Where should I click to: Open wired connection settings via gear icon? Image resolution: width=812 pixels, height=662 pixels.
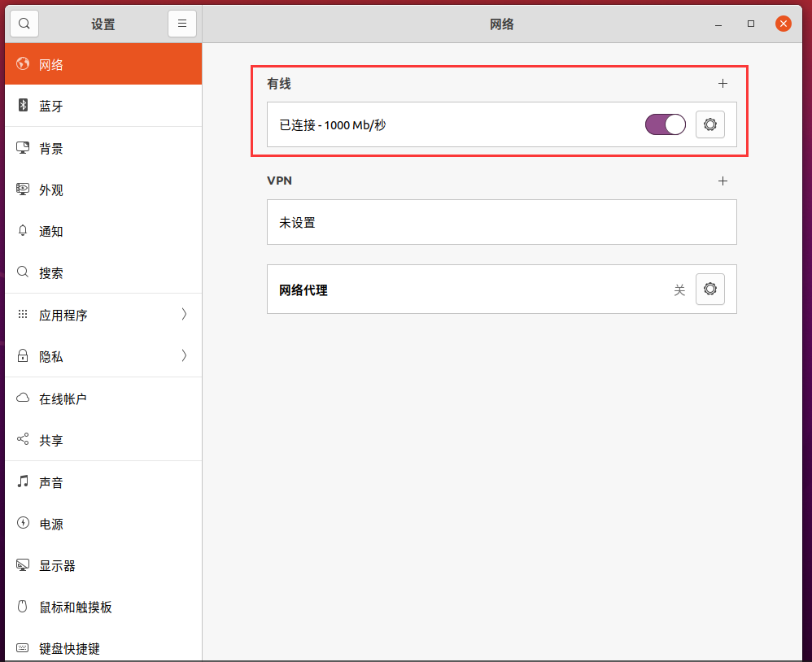pos(709,124)
